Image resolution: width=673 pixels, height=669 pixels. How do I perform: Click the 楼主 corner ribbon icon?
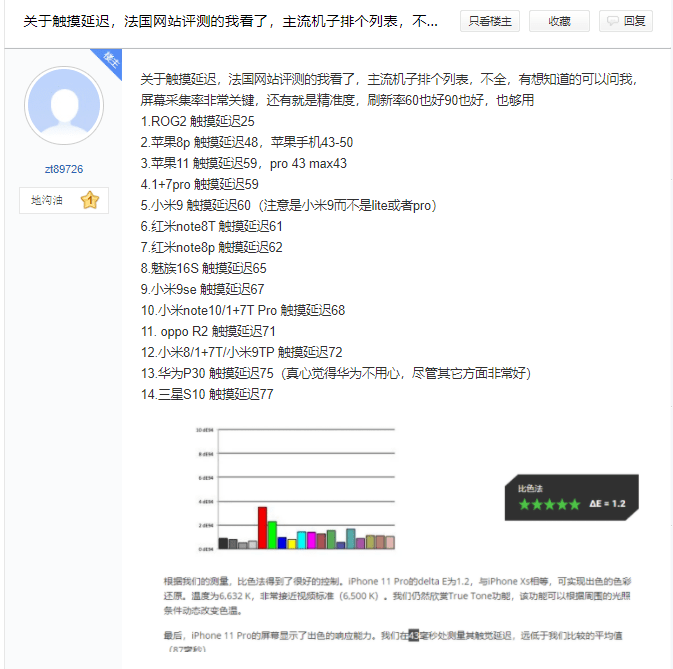coord(109,61)
